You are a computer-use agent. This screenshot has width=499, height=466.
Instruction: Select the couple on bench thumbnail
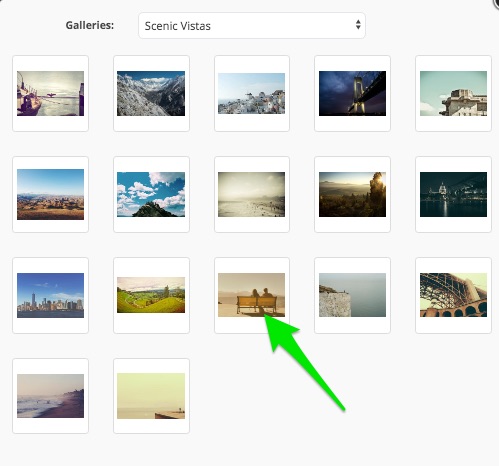(x=252, y=295)
